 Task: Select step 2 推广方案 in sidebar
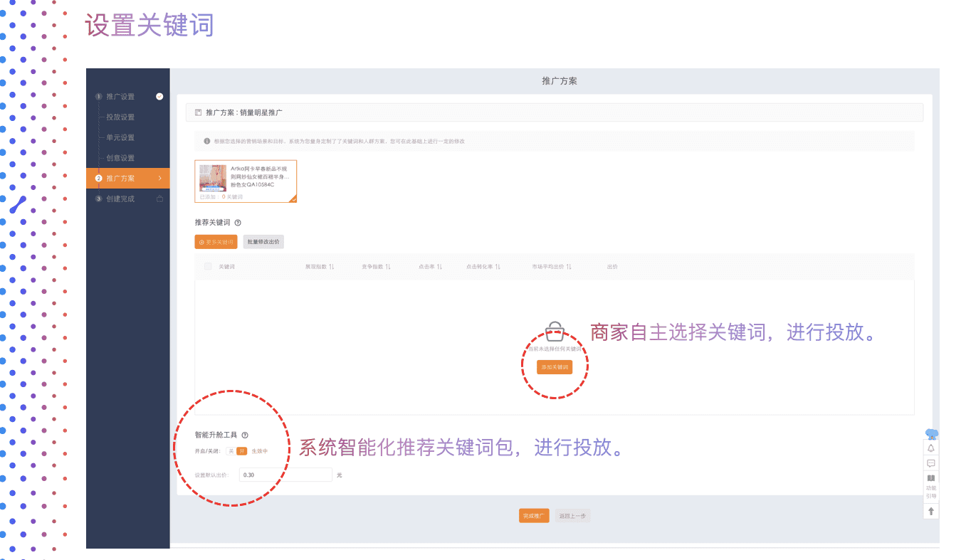coord(127,178)
